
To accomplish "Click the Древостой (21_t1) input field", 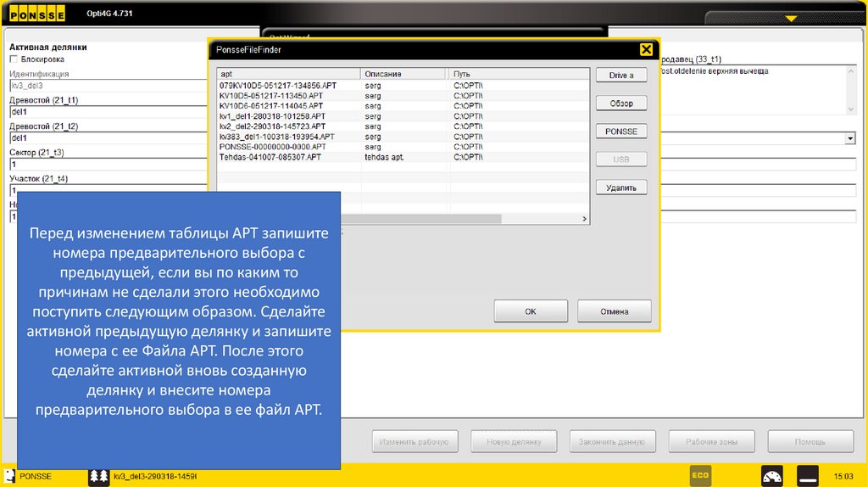I will 108,112.
